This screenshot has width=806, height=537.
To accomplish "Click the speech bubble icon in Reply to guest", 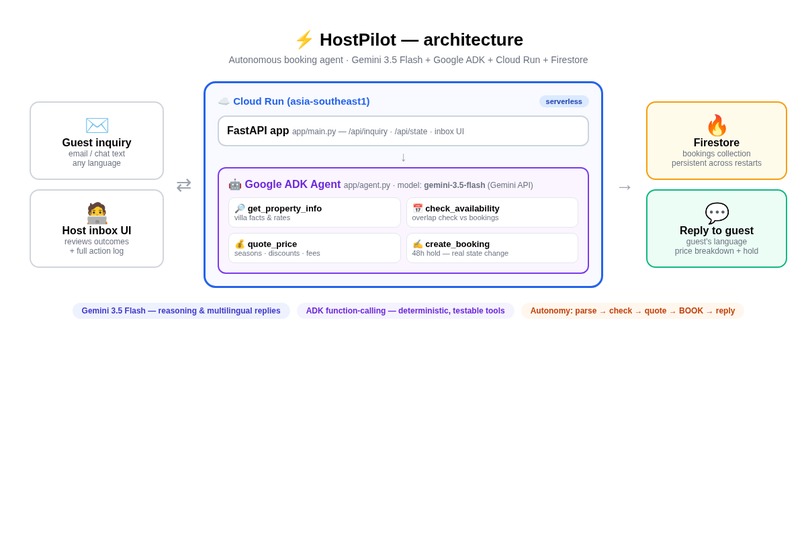I will (x=717, y=212).
